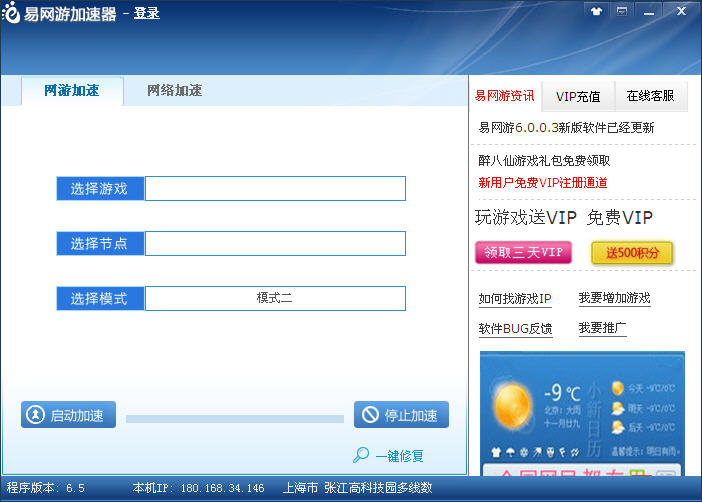
Task: Click the magnifier icon beside 一键修复
Action: [x=361, y=455]
